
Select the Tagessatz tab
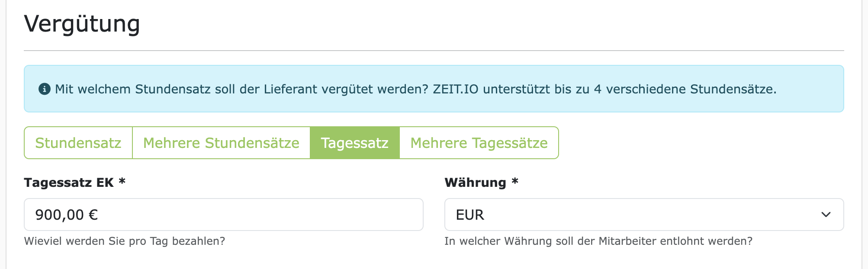pos(355,143)
